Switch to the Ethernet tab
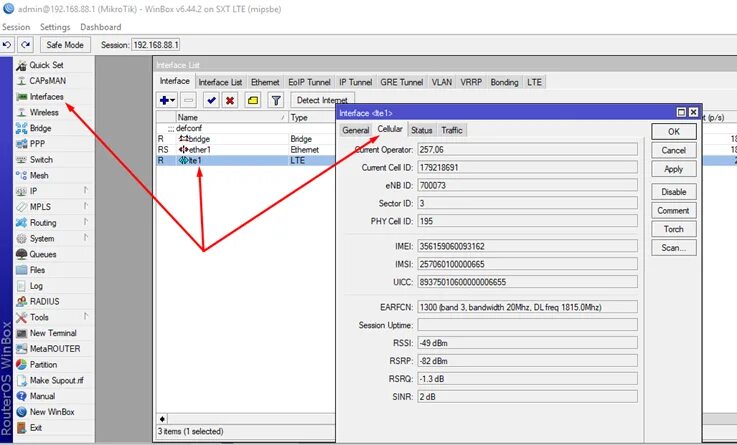737x445 pixels. [265, 82]
